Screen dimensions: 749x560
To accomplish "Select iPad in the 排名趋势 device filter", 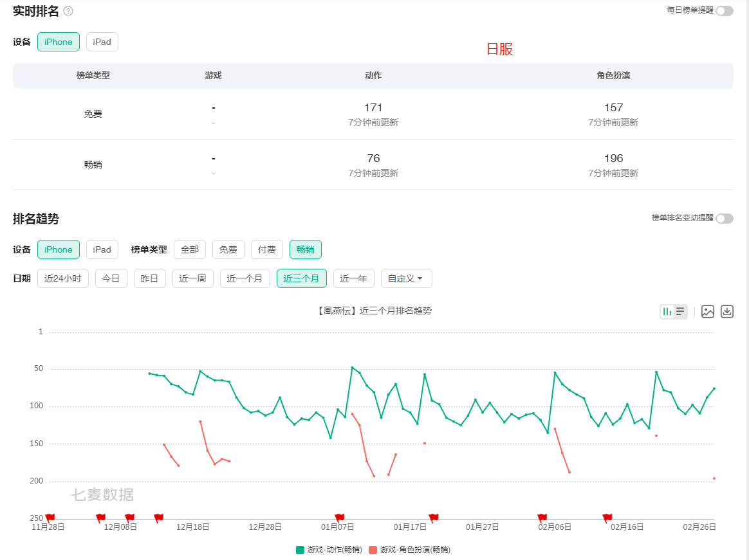I will coord(102,249).
